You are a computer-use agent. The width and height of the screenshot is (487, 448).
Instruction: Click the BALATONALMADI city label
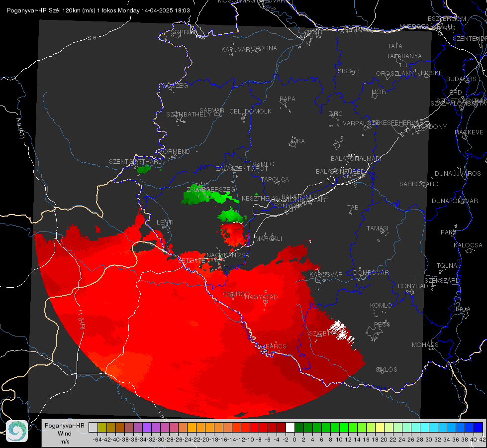356,159
